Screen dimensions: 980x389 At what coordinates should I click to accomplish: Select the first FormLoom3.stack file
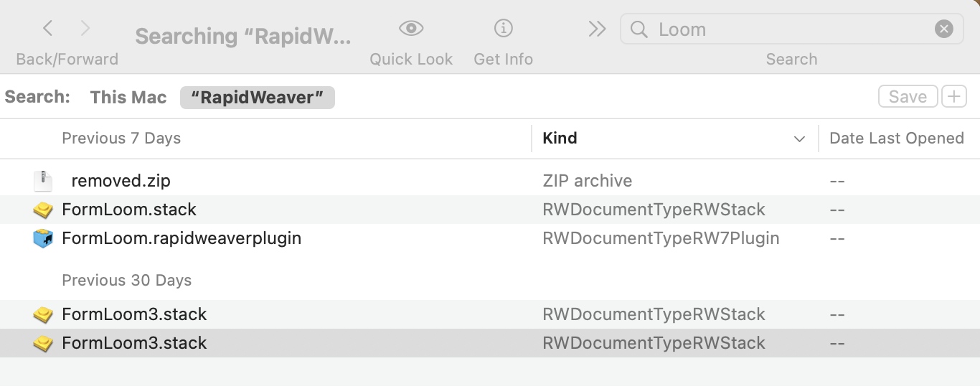pos(134,314)
